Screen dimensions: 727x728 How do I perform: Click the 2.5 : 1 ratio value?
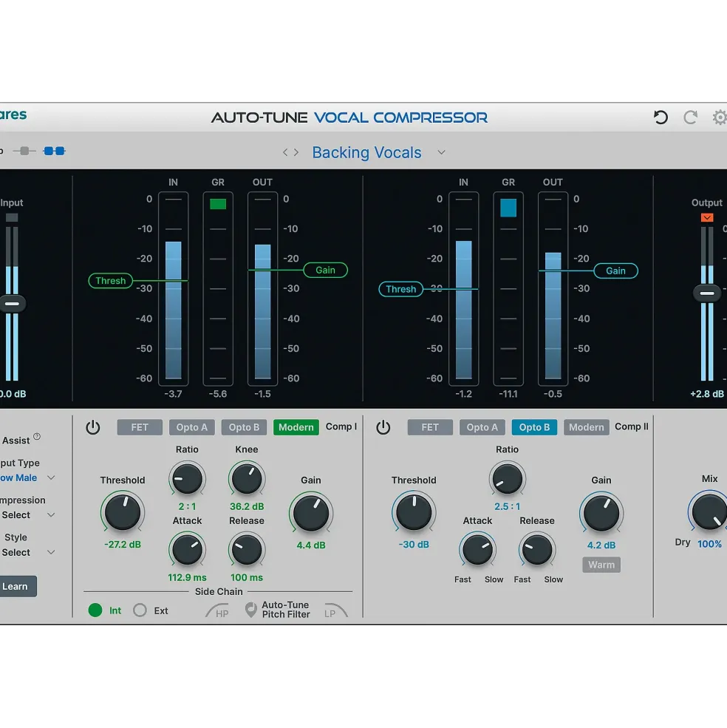(x=507, y=506)
